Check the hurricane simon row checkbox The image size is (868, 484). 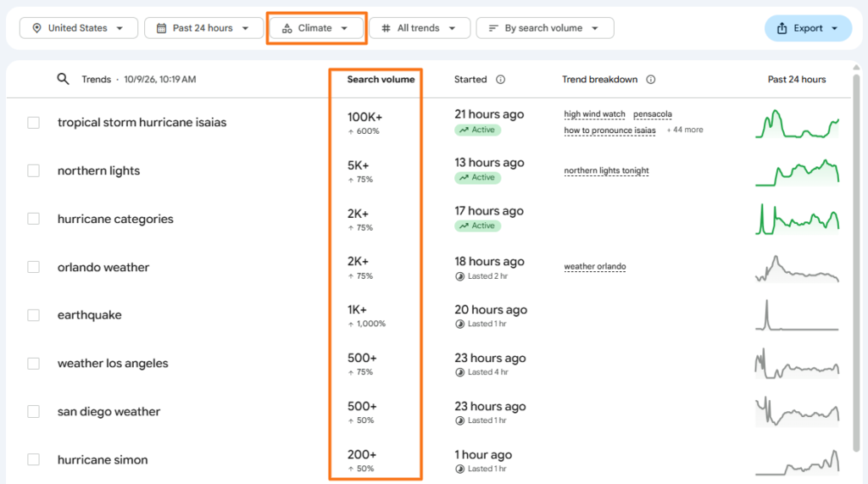tap(34, 459)
